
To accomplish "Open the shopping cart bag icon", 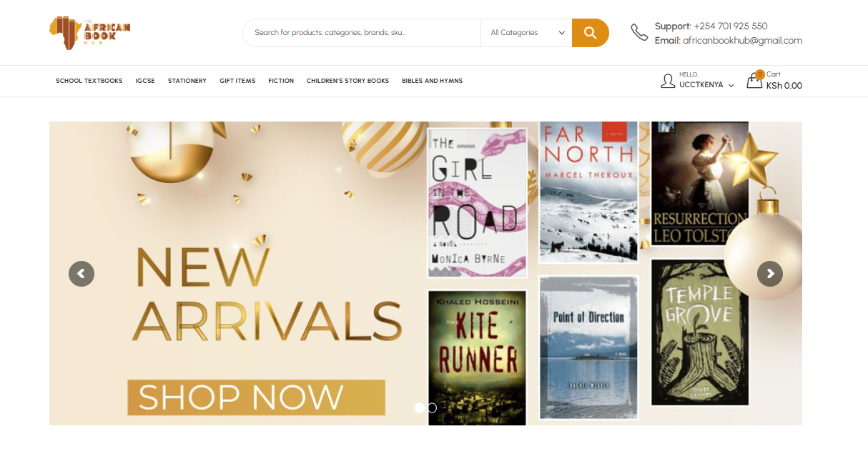I will tap(754, 82).
